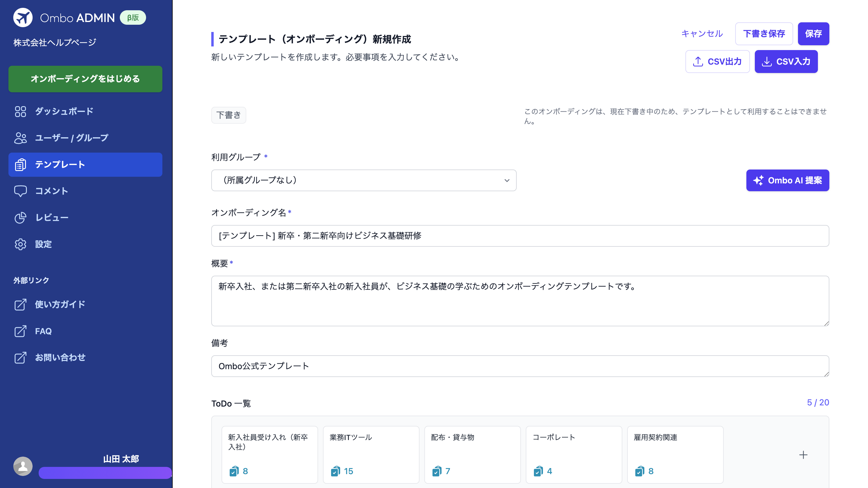The image size is (868, 488).
Task: Click the 5 / 20 ToDo counter
Action: pyautogui.click(x=818, y=402)
